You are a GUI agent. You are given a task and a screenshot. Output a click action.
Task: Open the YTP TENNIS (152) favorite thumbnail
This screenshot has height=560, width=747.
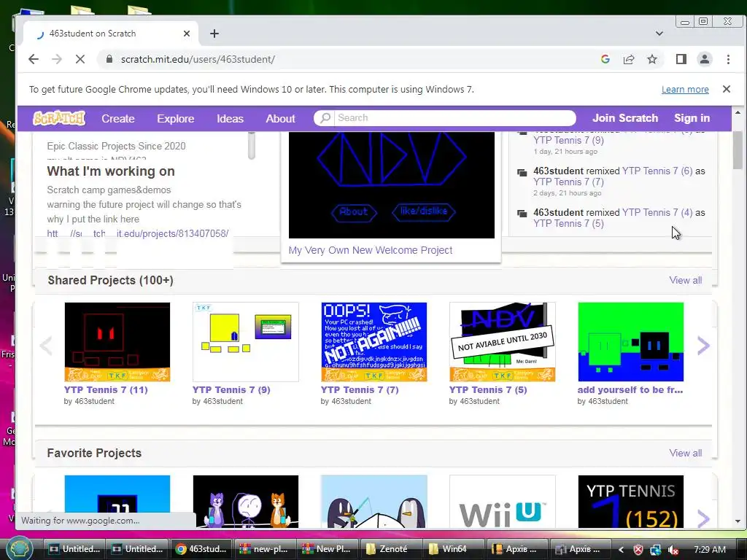tap(631, 502)
